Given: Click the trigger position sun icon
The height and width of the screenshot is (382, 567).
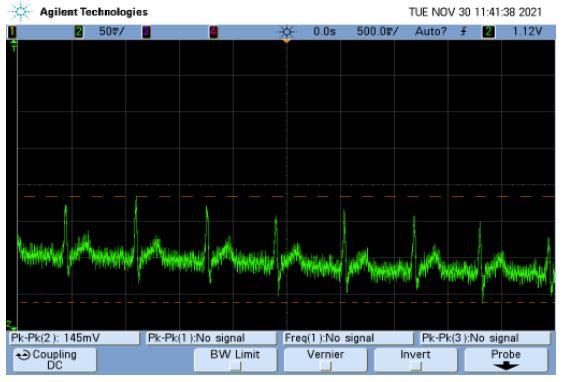Looking at the screenshot, I should [287, 32].
